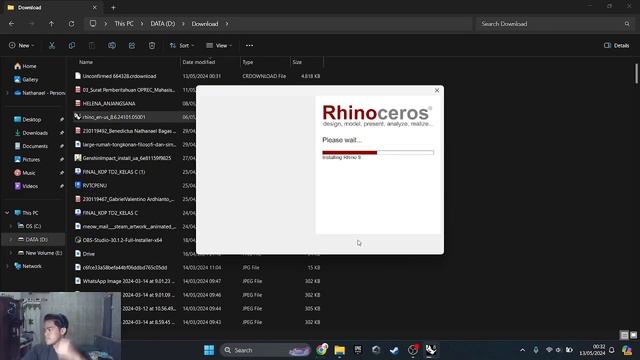The image size is (640, 360).
Task: Go up one folder level arrow
Action: point(51,24)
